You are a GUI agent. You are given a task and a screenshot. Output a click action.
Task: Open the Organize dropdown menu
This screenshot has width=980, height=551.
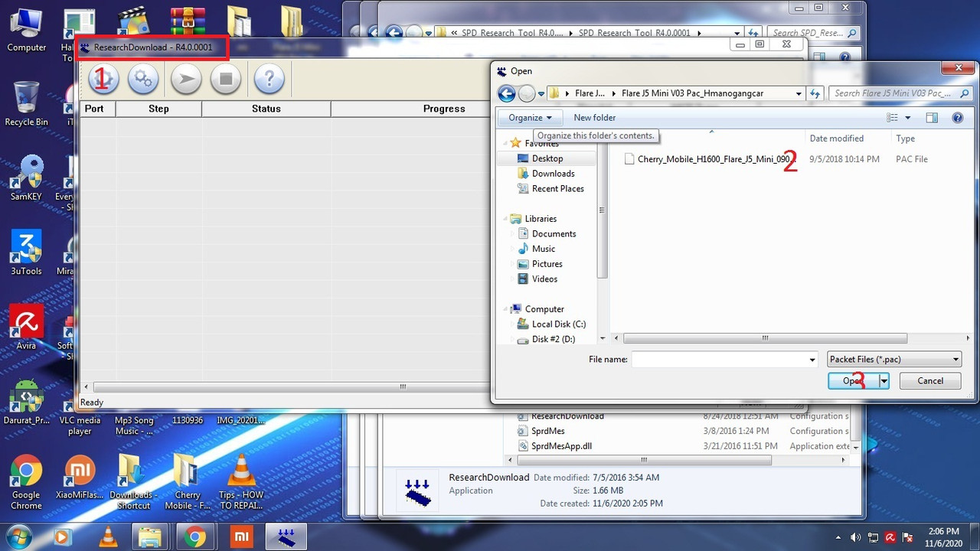point(530,118)
